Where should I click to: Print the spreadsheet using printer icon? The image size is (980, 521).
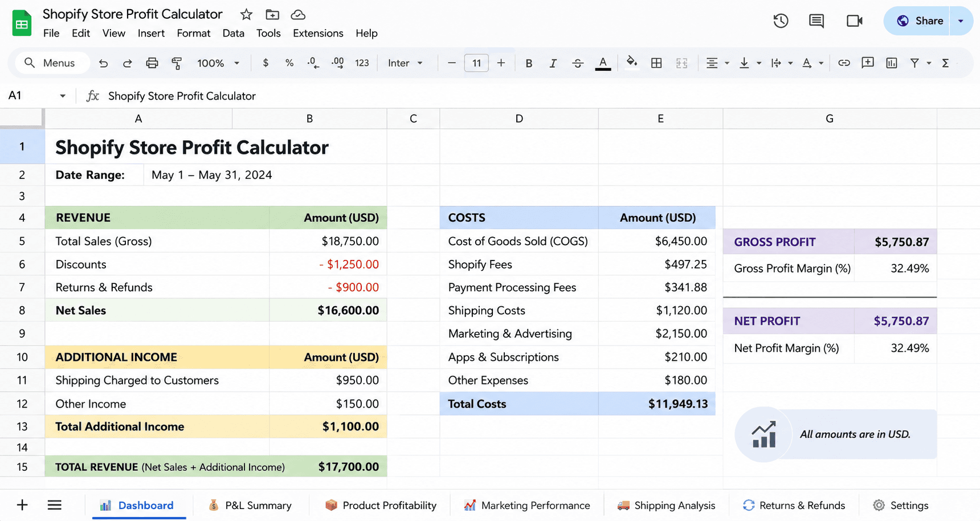[152, 63]
